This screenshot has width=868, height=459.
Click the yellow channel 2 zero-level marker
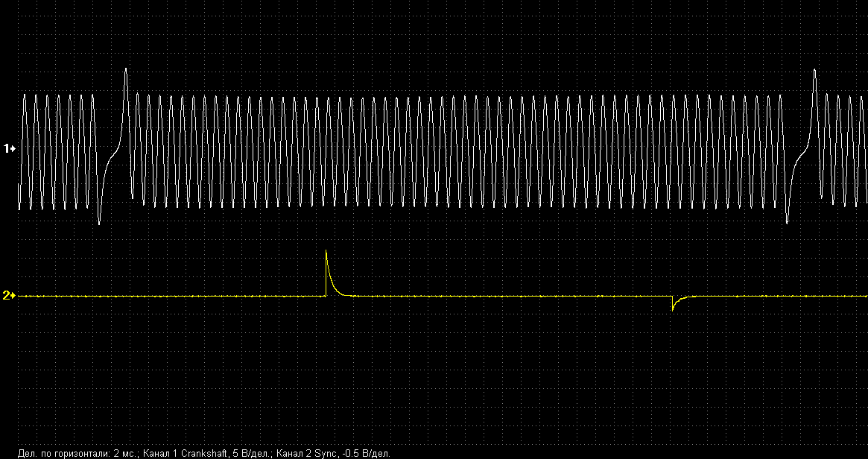[x=9, y=296]
